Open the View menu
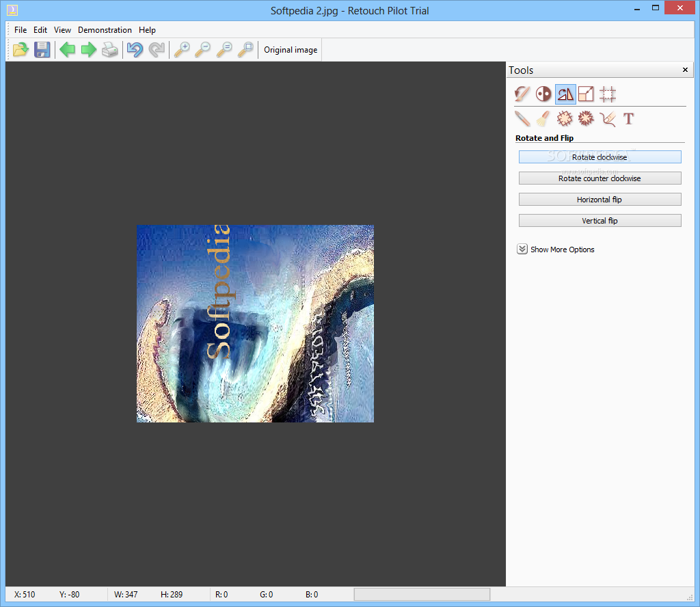 coord(62,30)
